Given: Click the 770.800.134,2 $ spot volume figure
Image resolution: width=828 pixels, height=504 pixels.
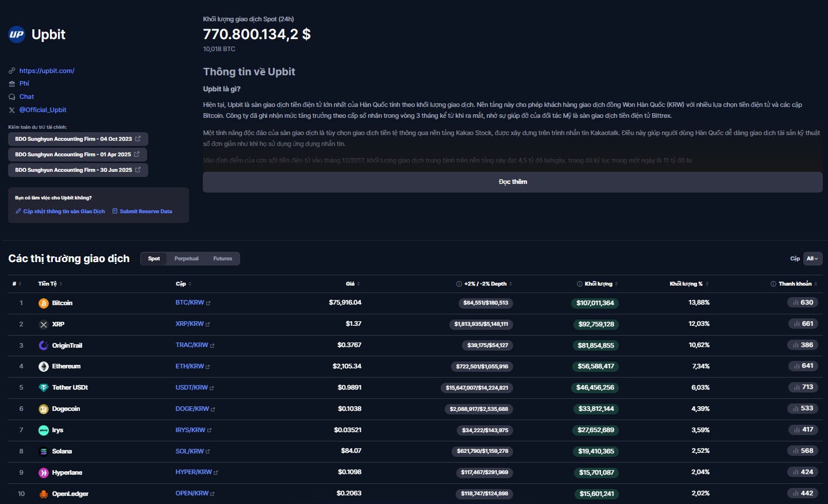Looking at the screenshot, I should point(257,34).
